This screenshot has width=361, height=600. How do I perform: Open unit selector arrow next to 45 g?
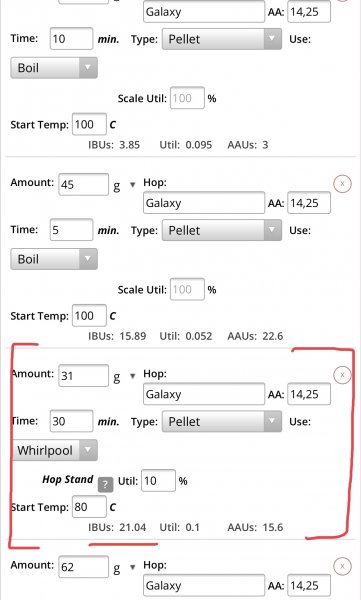tap(132, 185)
